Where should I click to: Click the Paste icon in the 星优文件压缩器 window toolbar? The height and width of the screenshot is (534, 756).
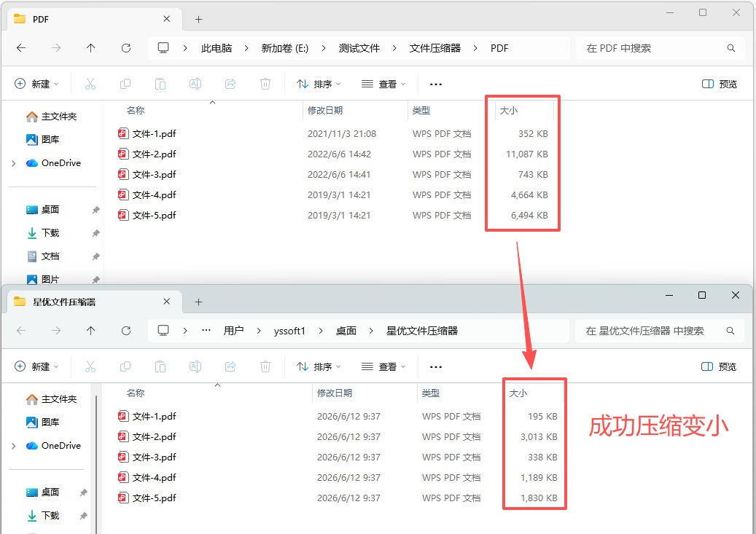tap(160, 366)
